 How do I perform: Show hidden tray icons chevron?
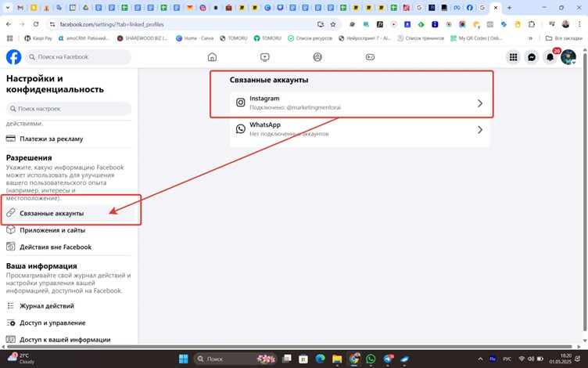(x=480, y=359)
